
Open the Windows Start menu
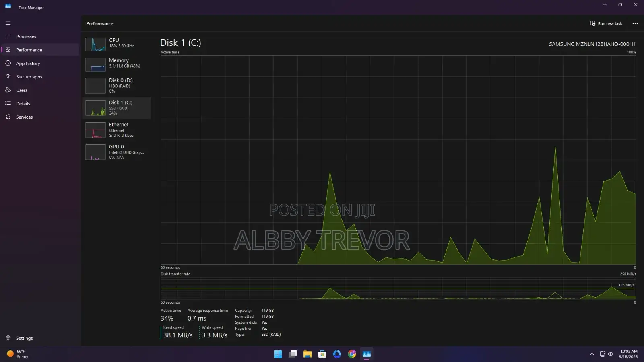278,354
